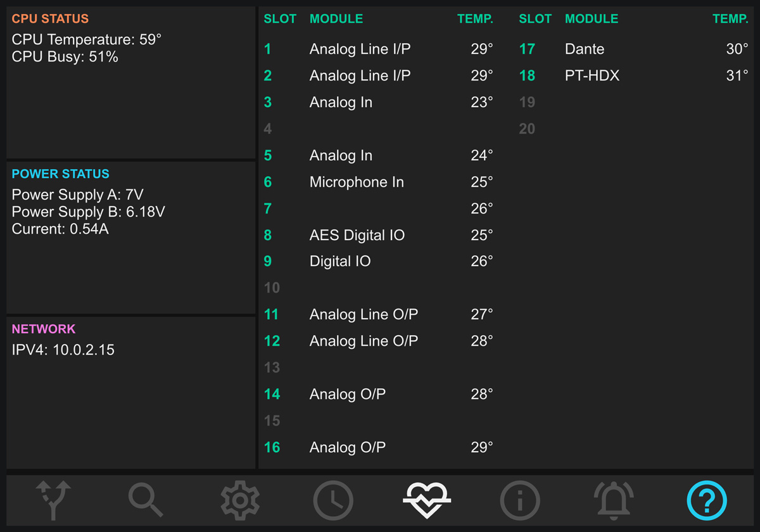Click the NETWORK panel heading
Viewport: 760px width, 532px height.
tap(44, 329)
